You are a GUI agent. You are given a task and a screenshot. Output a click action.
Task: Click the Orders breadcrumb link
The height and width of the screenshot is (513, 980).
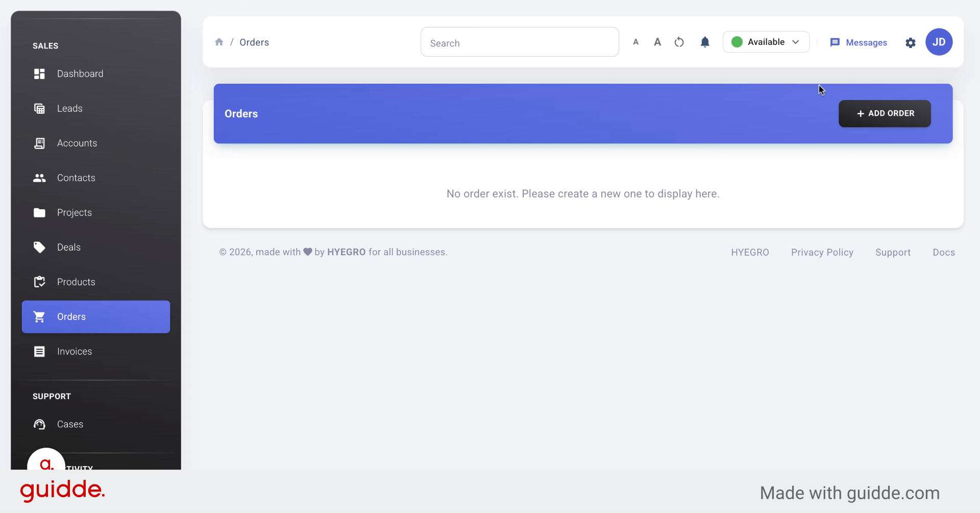click(x=254, y=42)
